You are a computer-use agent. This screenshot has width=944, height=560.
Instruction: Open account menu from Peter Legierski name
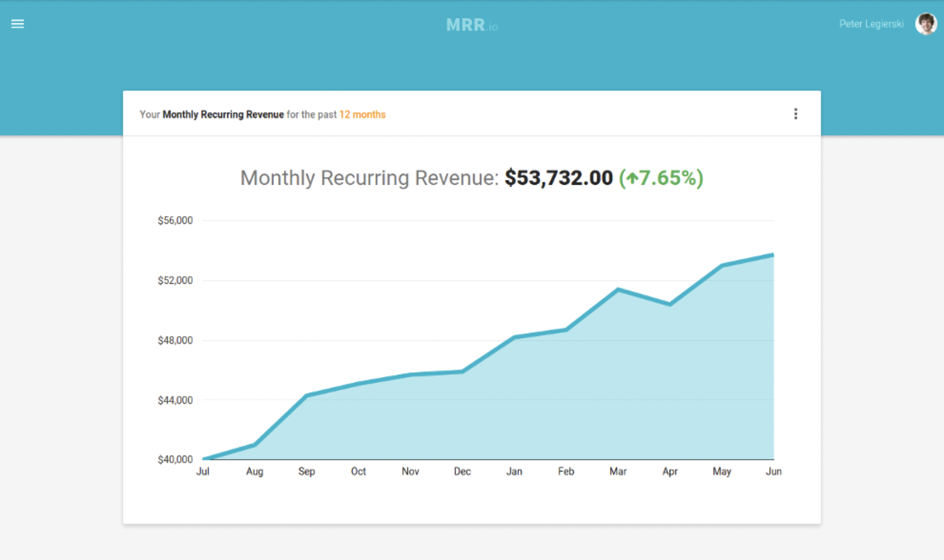(x=871, y=24)
